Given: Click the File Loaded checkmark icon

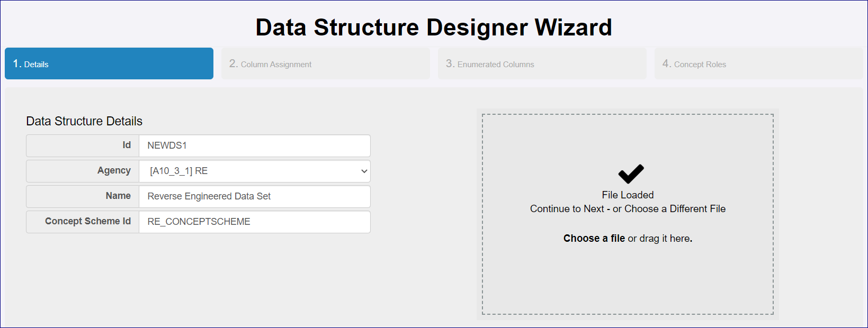Looking at the screenshot, I should pos(631,174).
